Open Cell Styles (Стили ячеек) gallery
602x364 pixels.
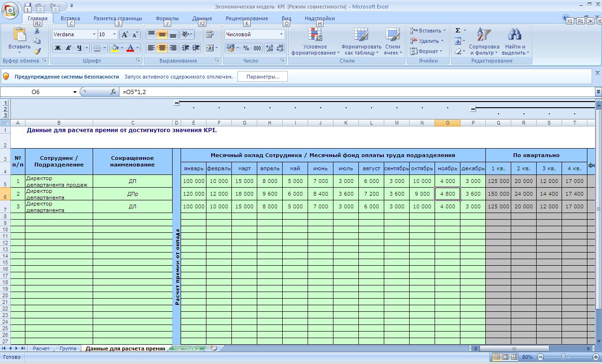click(392, 41)
